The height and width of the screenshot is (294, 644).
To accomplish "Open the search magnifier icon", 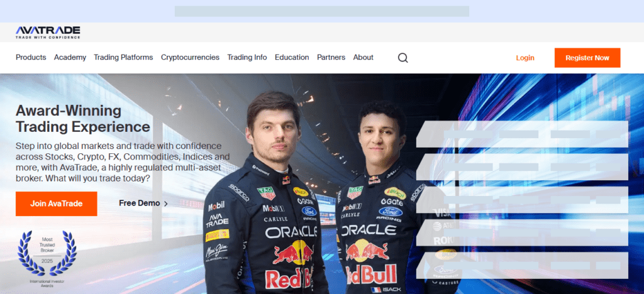I will coord(403,58).
